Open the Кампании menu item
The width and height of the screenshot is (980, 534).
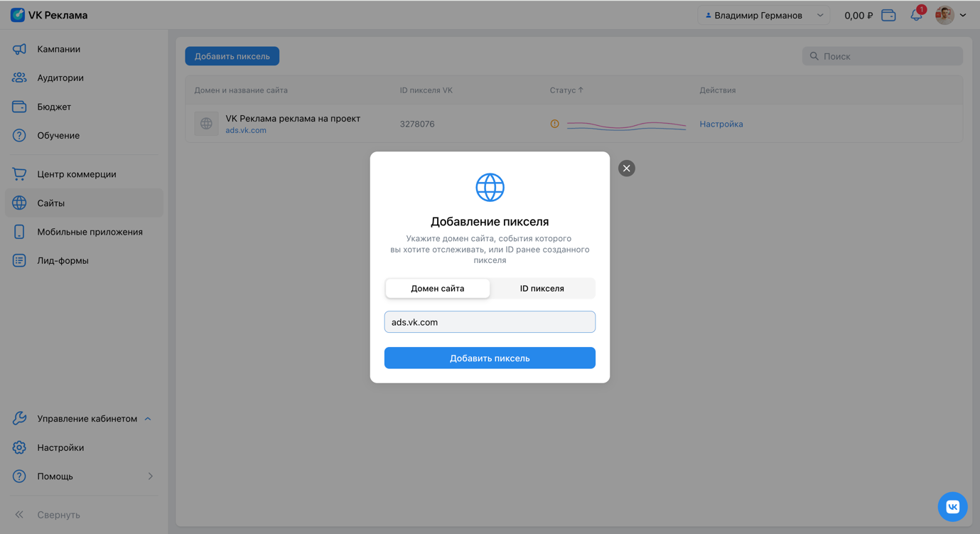tap(59, 49)
